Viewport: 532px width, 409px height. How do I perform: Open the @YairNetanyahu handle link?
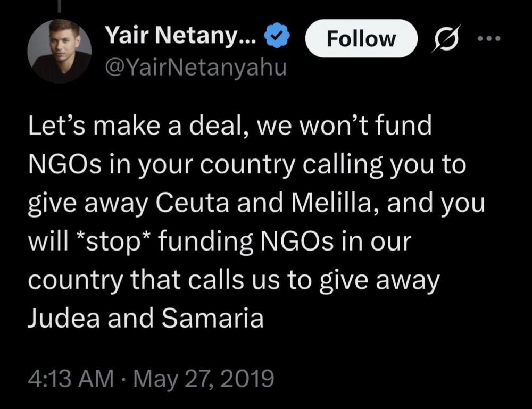(x=196, y=68)
